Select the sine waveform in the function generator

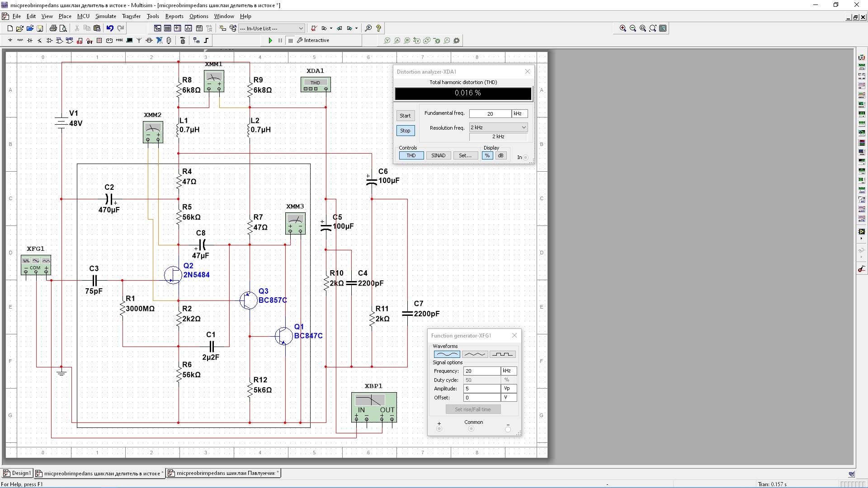click(x=447, y=354)
